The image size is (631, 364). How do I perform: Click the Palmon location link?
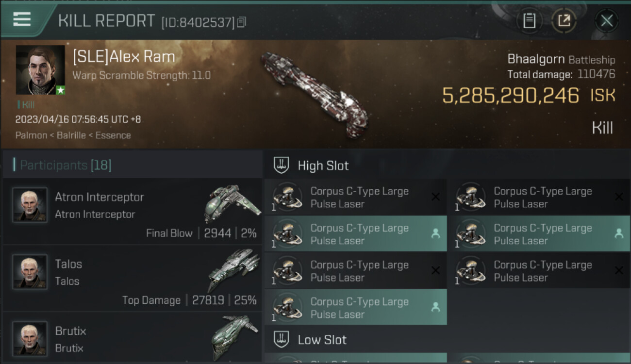pyautogui.click(x=30, y=135)
